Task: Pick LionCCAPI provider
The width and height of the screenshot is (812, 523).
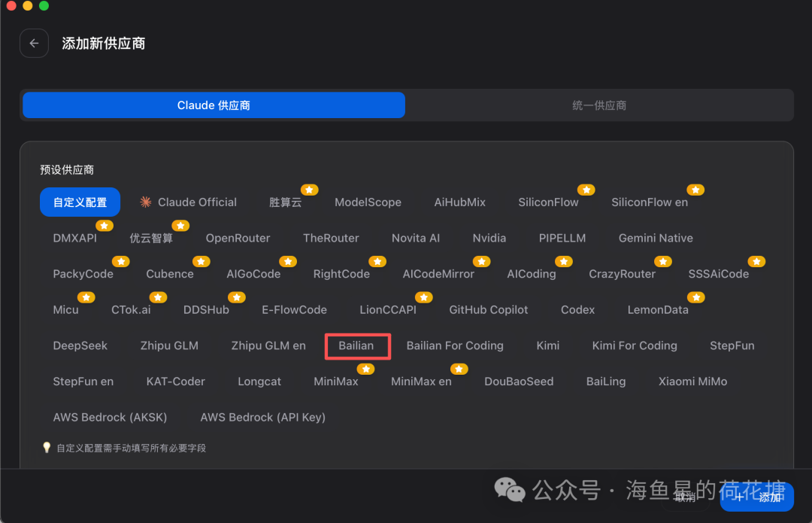Action: pyautogui.click(x=389, y=309)
